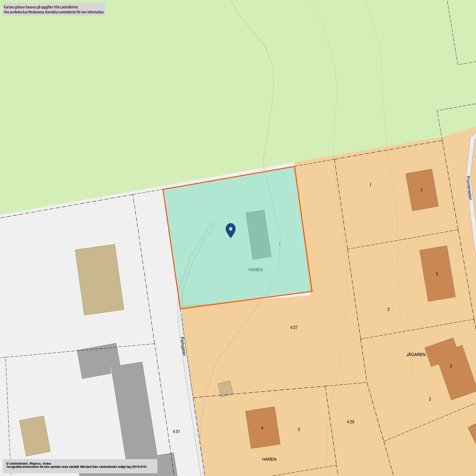Click the blue location pin marker
The image size is (476, 476).
click(231, 230)
